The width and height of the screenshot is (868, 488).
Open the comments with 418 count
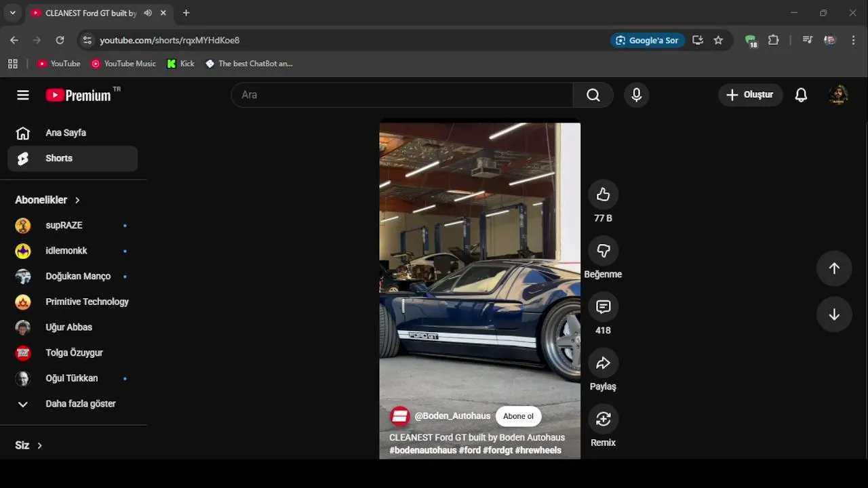[603, 307]
